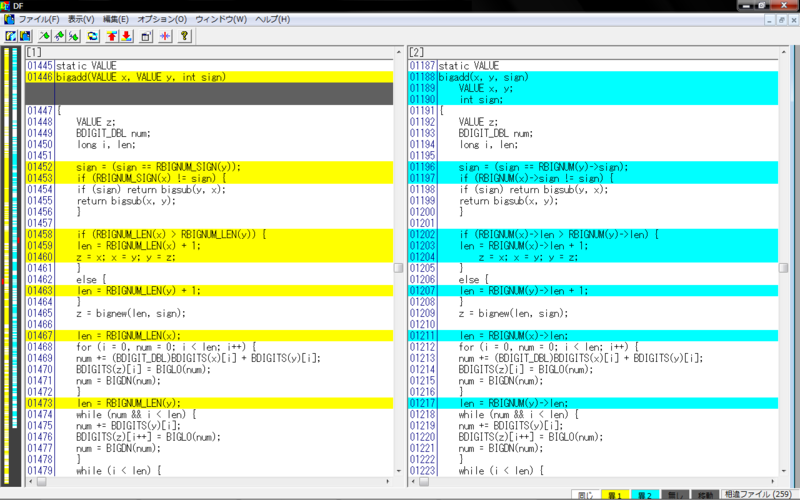Open the オプション(O) menu
800x500 pixels.
[x=162, y=19]
